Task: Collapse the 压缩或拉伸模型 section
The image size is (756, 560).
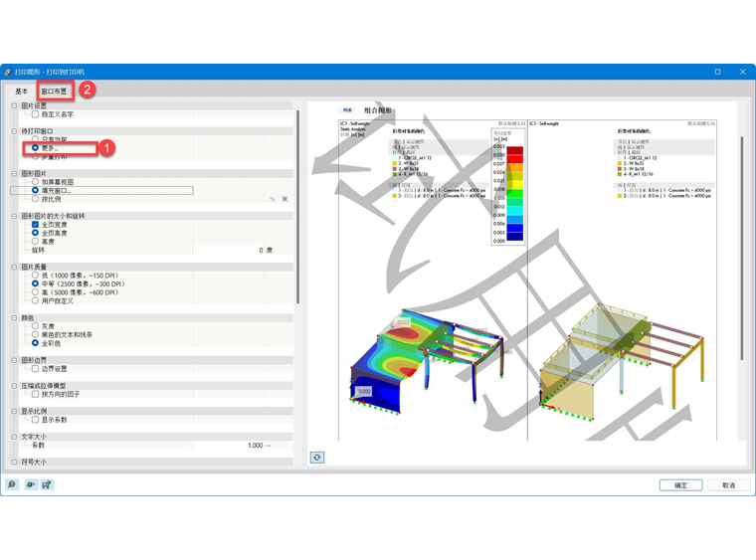Action: [x=14, y=386]
